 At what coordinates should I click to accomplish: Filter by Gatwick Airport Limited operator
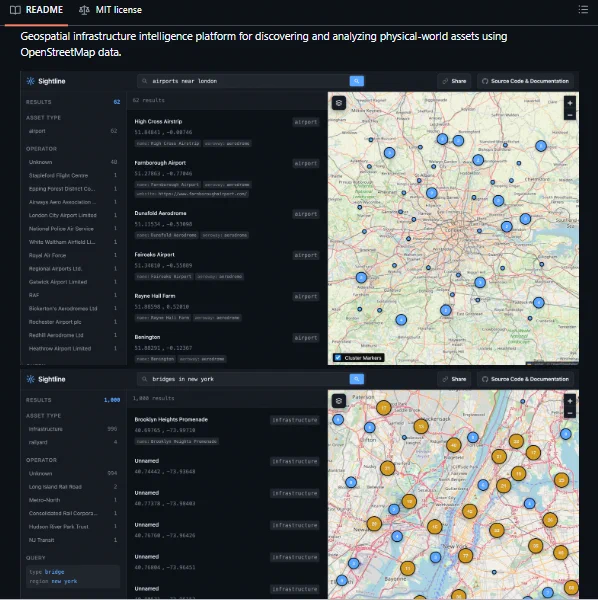pos(73,282)
